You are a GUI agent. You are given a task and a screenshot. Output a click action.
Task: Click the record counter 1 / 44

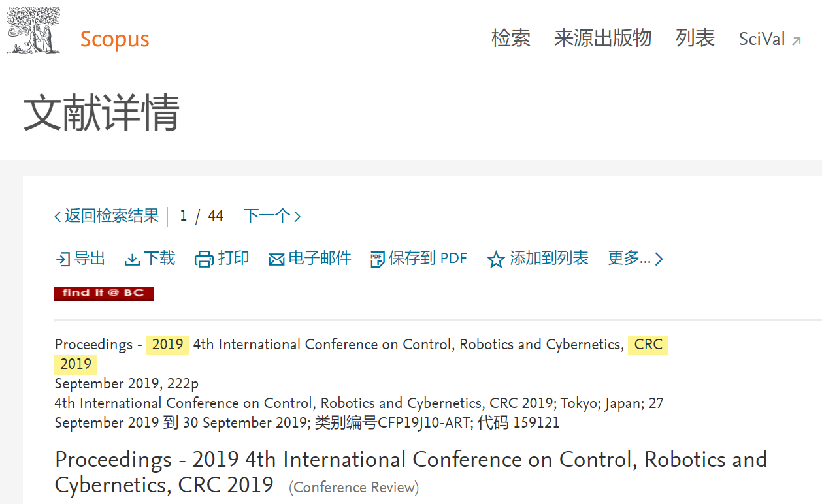tap(202, 216)
